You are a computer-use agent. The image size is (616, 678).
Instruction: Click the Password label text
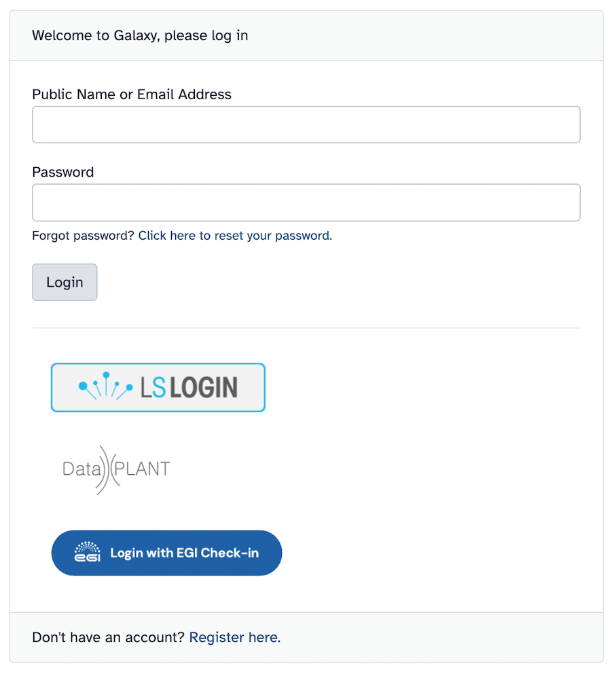[62, 172]
